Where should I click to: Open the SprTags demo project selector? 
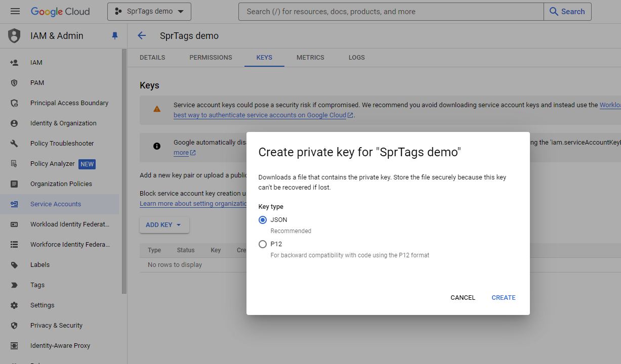click(x=149, y=11)
